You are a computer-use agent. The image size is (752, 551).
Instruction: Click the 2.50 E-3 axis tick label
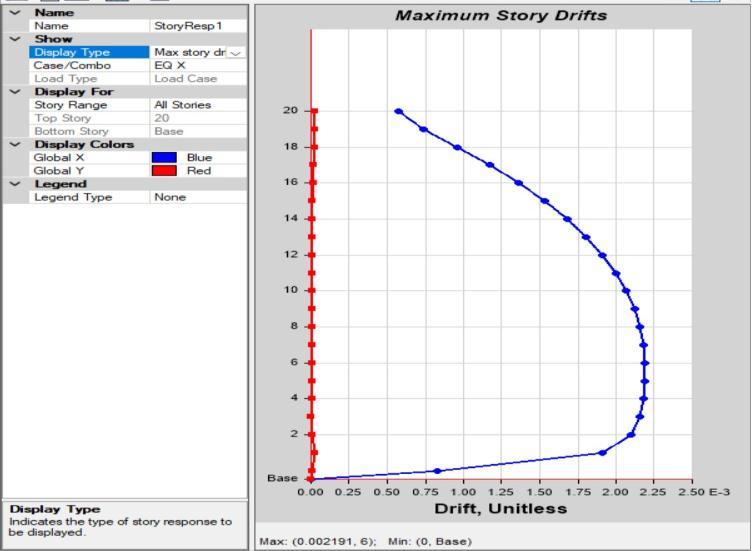pos(704,492)
